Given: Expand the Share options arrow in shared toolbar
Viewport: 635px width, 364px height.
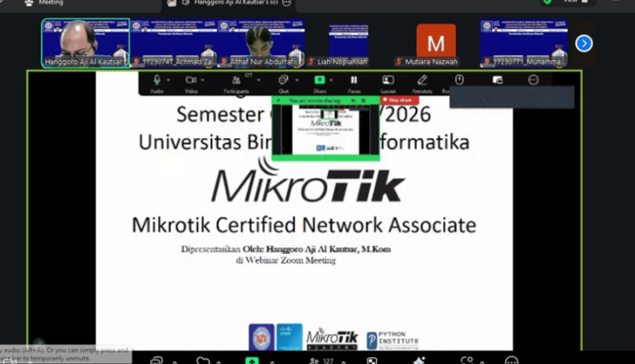Looking at the screenshot, I should (331, 80).
